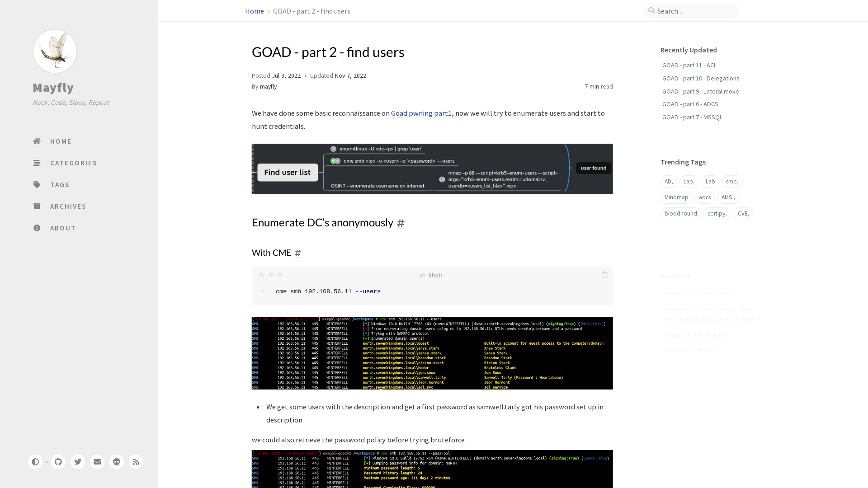Click the CME enumeration screenshot
The image size is (868, 488).
tap(432, 353)
